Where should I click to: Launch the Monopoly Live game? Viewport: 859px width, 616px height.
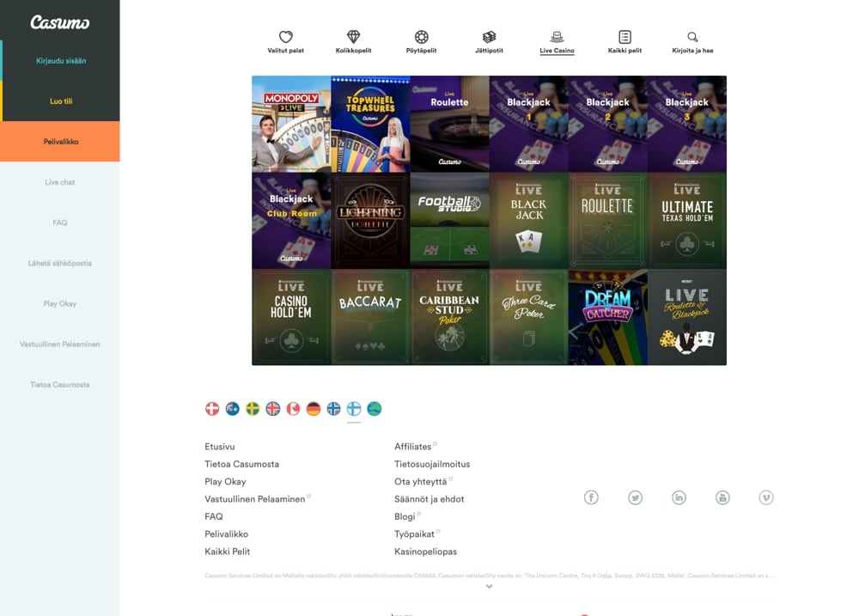[291, 124]
